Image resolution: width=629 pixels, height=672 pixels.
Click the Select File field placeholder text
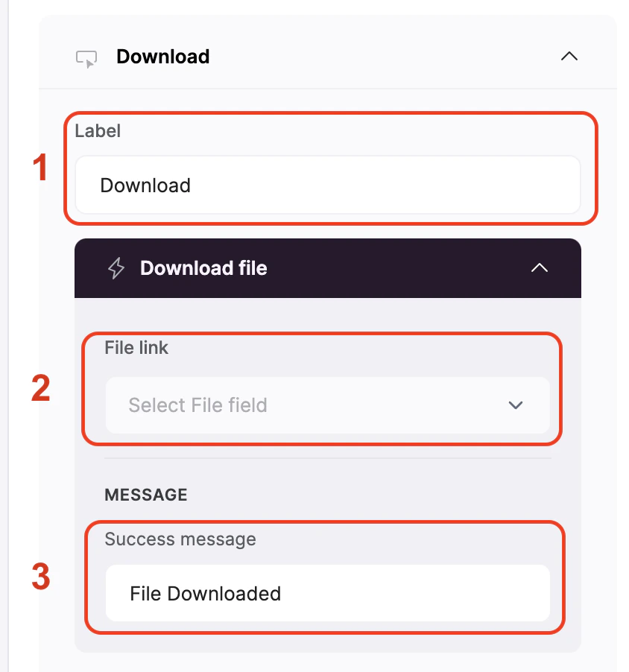(197, 405)
